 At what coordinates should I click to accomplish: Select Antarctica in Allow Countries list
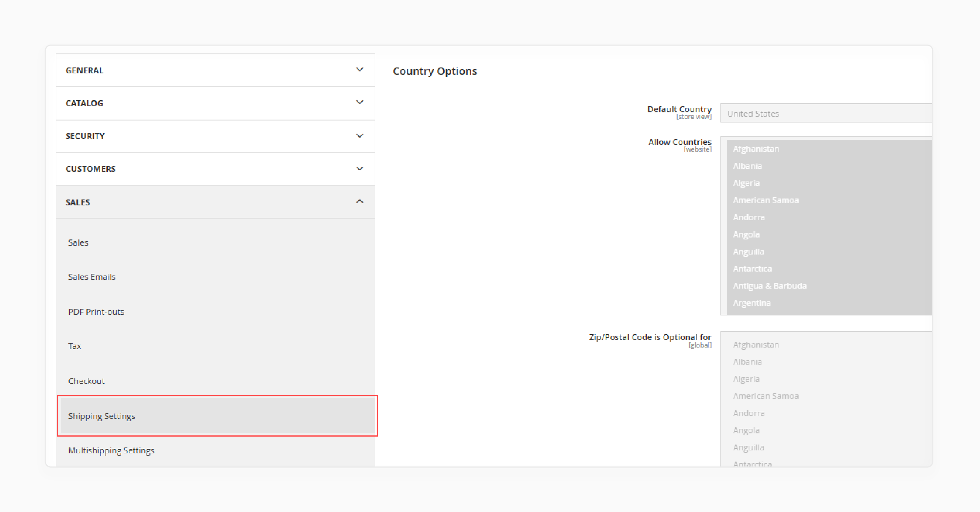tap(829, 268)
